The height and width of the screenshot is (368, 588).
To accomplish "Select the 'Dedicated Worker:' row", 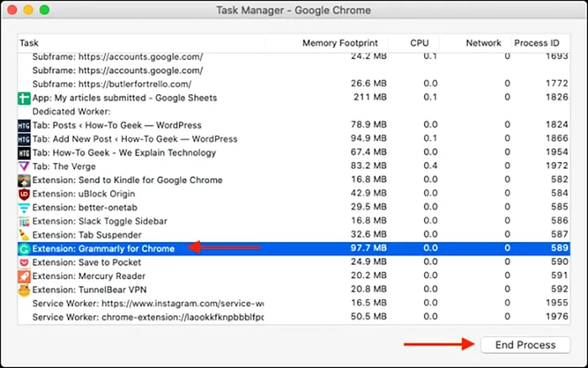I will tap(294, 112).
